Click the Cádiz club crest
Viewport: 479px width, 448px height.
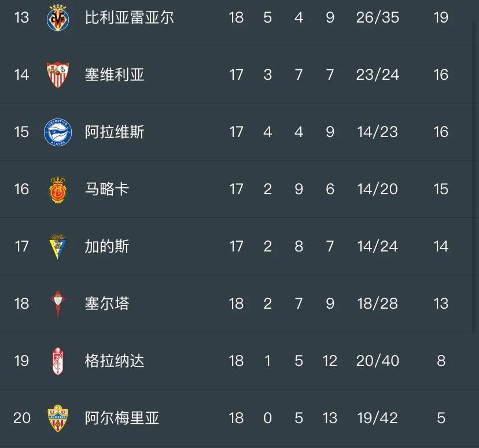[x=58, y=247]
